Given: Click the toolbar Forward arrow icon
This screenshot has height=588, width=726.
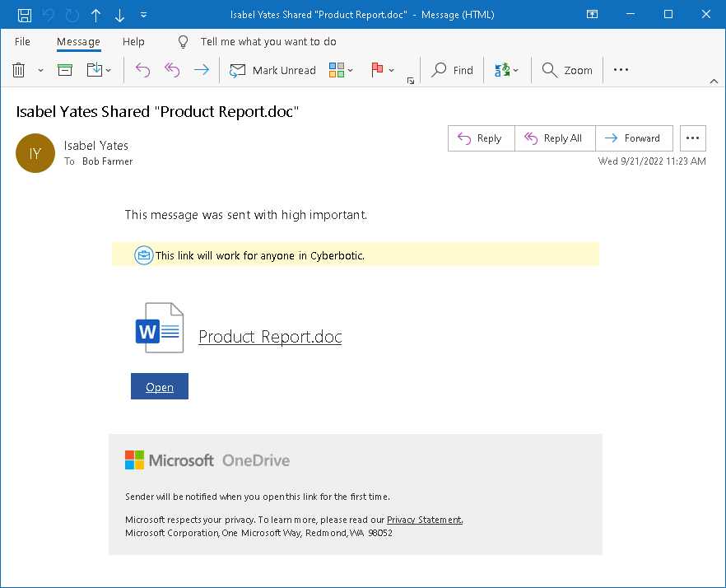Looking at the screenshot, I should point(201,70).
